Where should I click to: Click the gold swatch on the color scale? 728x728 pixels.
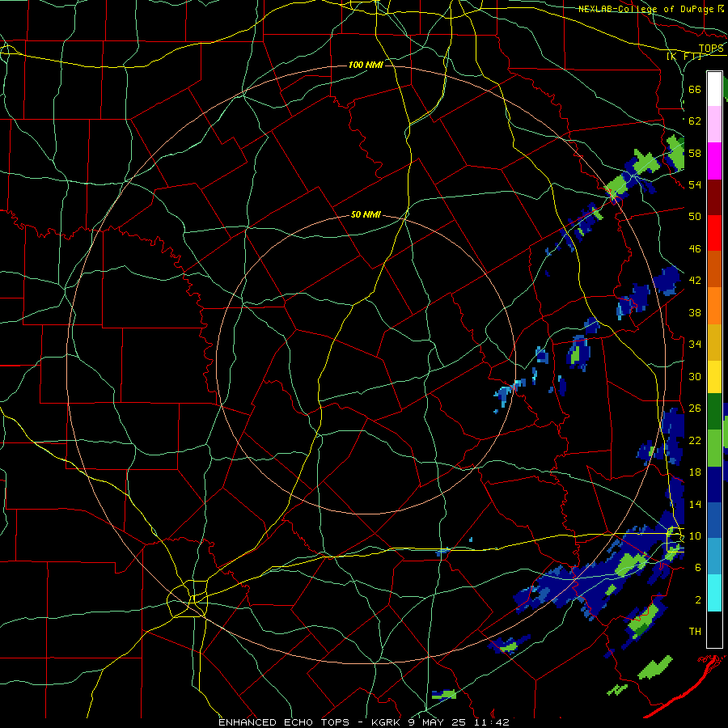714,341
